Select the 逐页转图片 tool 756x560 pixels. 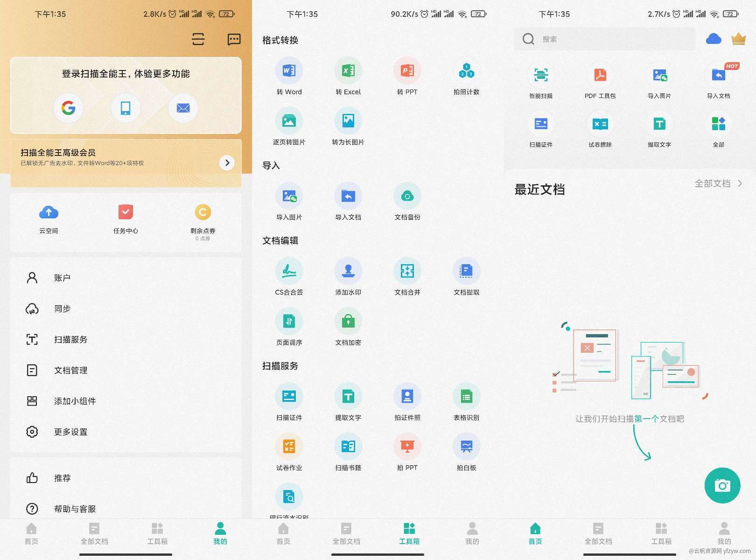coord(289,126)
